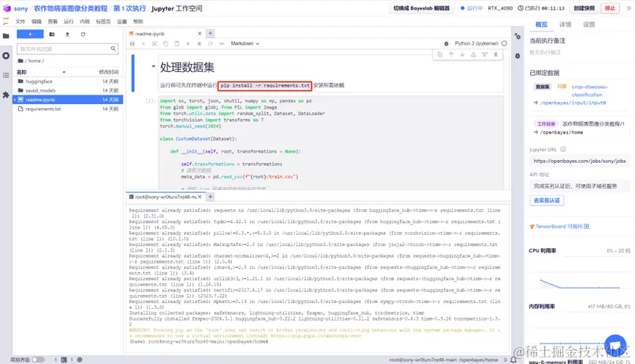Open the property inspector gears icon on right sidebar
Screen dimensions: 635x364
coord(518,36)
